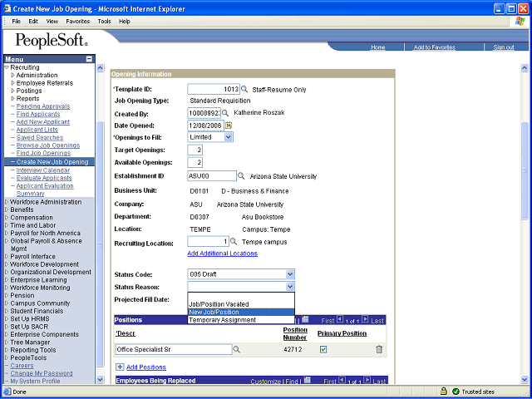Delete the Office Specialist Sr position row
The height and width of the screenshot is (399, 532).
tap(379, 349)
